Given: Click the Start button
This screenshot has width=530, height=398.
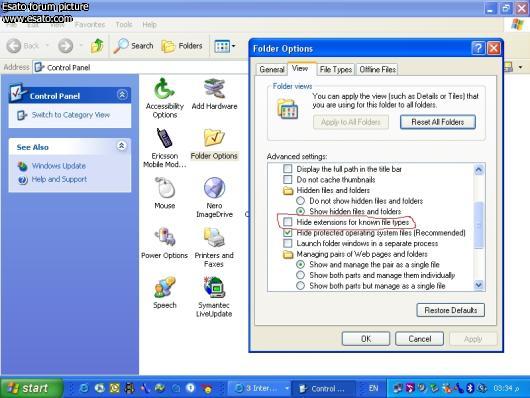Looking at the screenshot, I should 31,388.
